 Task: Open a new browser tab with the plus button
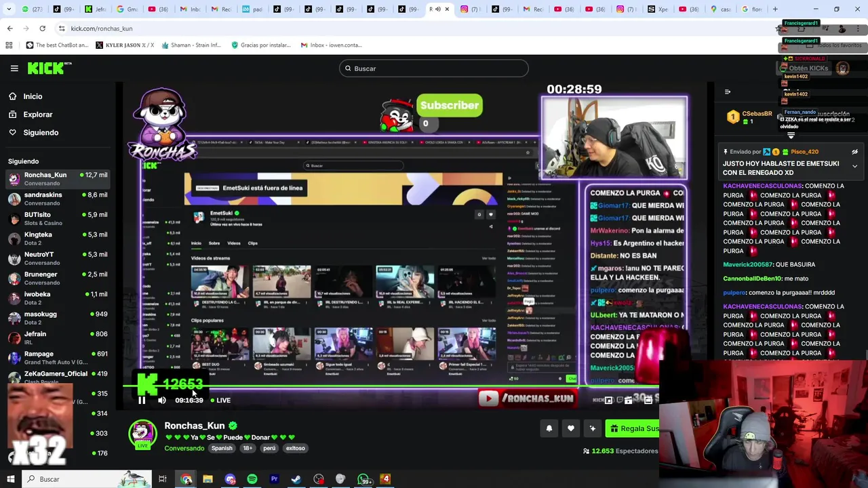(x=775, y=9)
